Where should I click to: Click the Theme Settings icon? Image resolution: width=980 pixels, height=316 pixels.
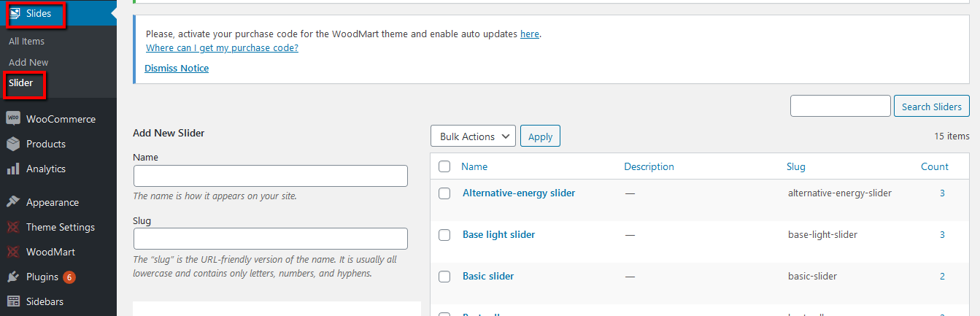(x=13, y=227)
